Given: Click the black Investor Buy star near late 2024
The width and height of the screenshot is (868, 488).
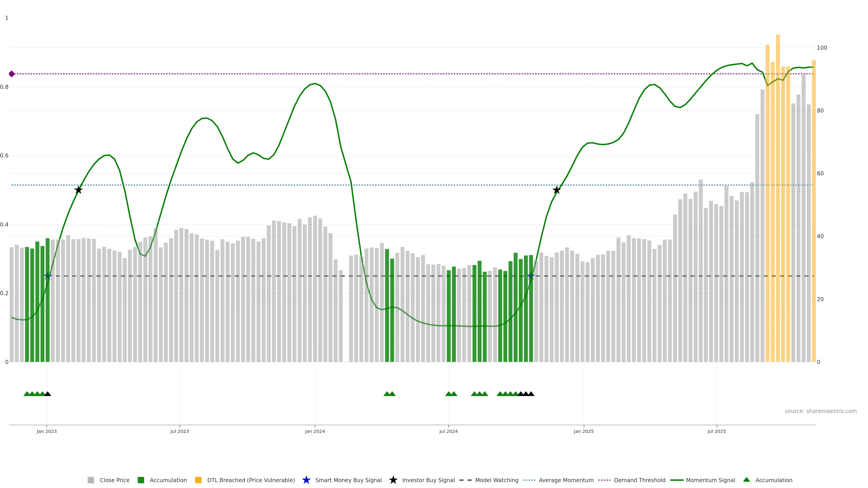Looking at the screenshot, I should coord(557,190).
